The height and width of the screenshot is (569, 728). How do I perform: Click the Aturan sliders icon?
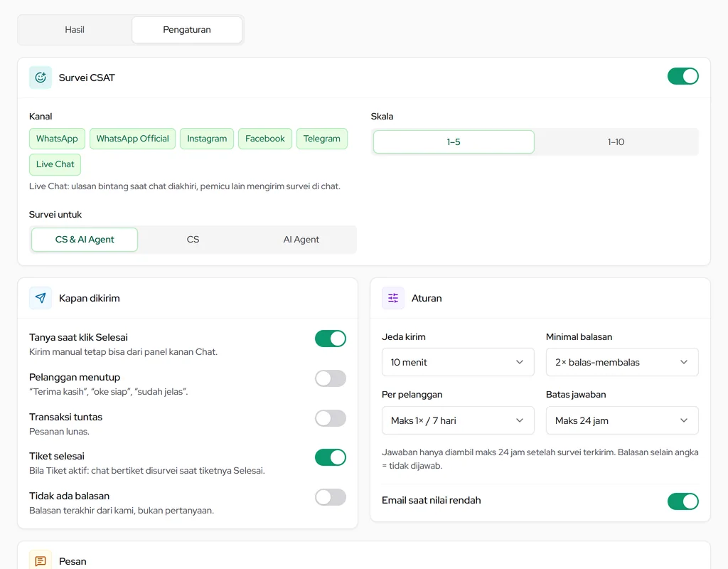393,298
